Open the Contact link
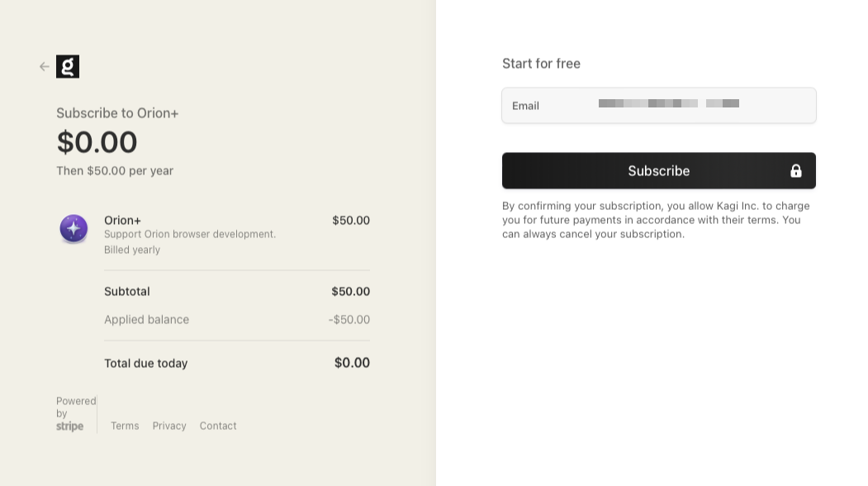 (218, 426)
